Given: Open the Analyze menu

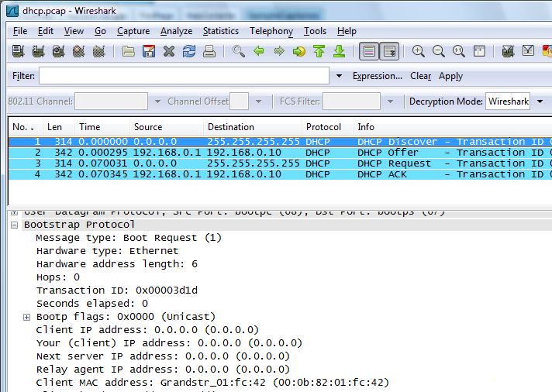Looking at the screenshot, I should click(176, 31).
